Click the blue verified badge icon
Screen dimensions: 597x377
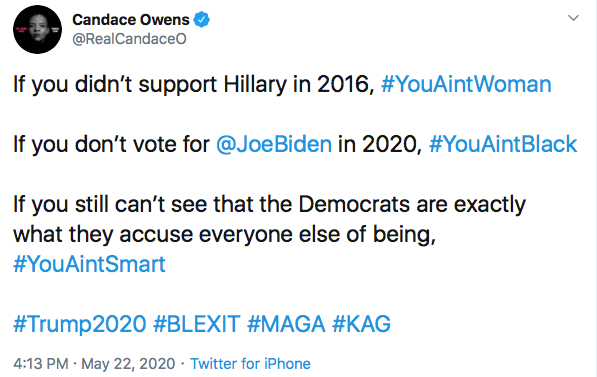coord(201,19)
